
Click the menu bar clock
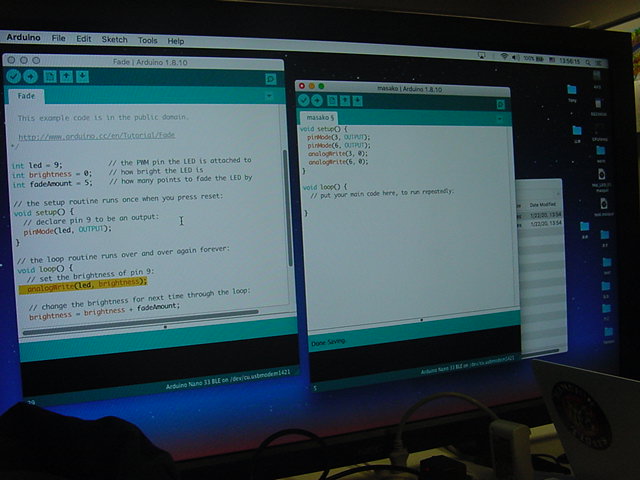point(569,61)
